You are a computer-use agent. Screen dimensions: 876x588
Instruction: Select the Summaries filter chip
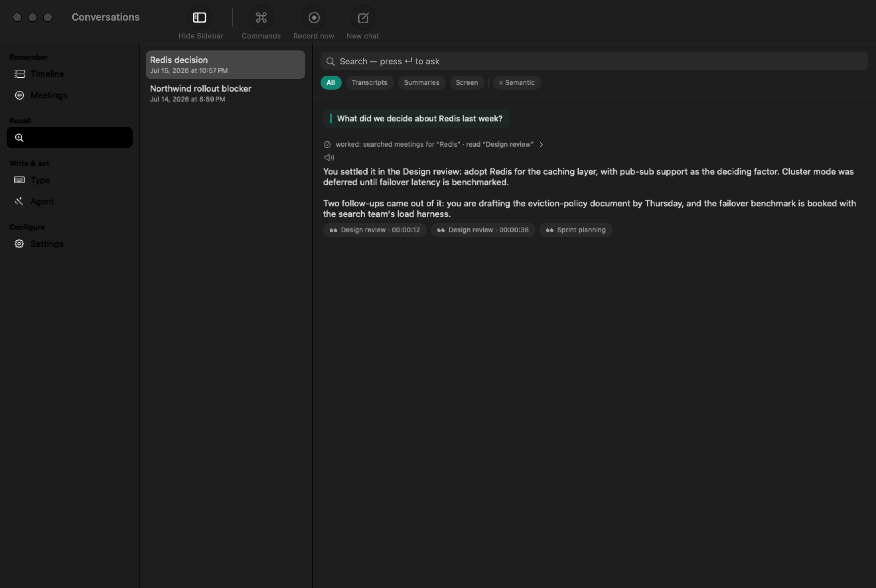[421, 83]
